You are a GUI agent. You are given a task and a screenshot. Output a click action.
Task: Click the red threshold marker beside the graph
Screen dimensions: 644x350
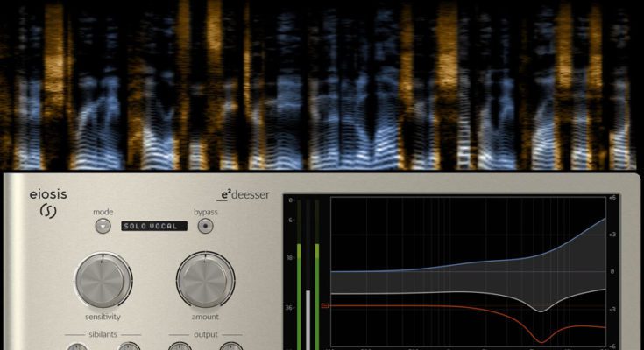pyautogui.click(x=325, y=306)
